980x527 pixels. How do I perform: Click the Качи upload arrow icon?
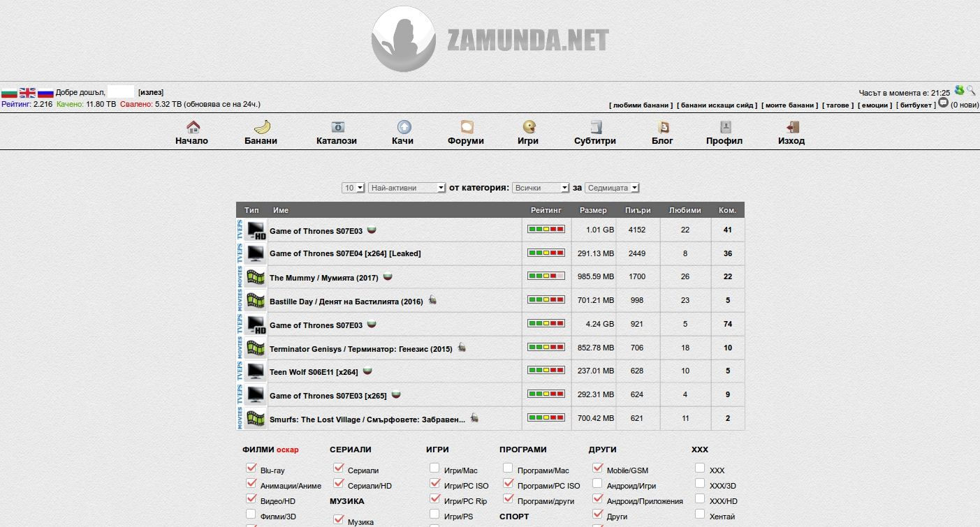click(x=404, y=127)
